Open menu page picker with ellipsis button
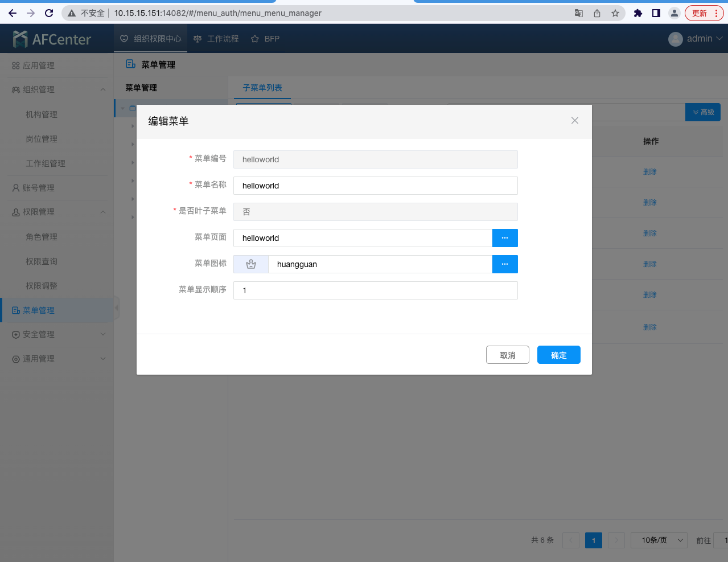Image resolution: width=728 pixels, height=562 pixels. [x=505, y=238]
